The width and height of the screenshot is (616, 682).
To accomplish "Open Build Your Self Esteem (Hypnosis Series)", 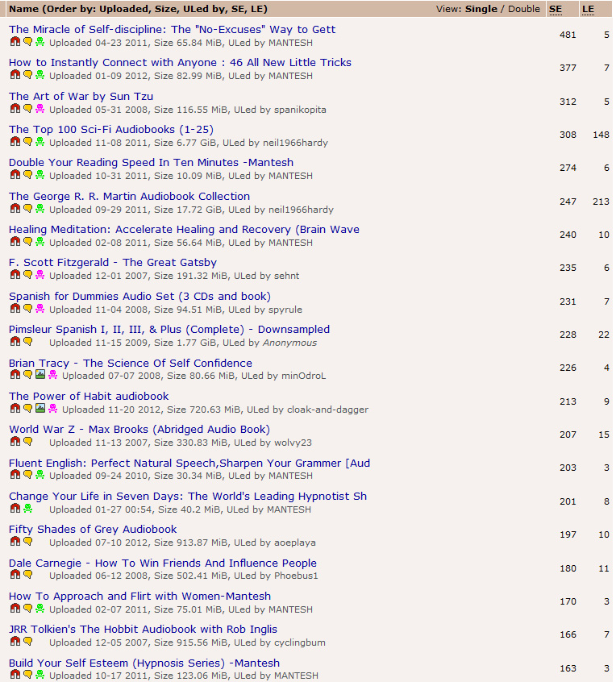I will (144, 663).
